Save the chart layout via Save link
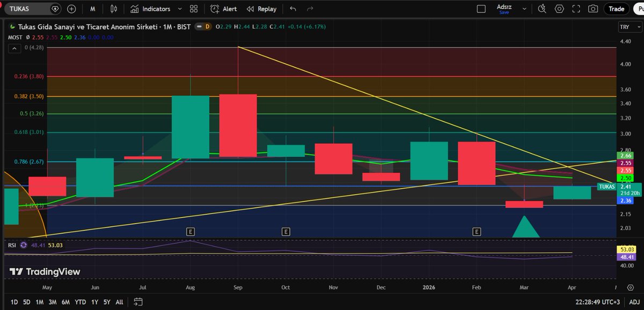The width and height of the screenshot is (644, 310). click(504, 12)
